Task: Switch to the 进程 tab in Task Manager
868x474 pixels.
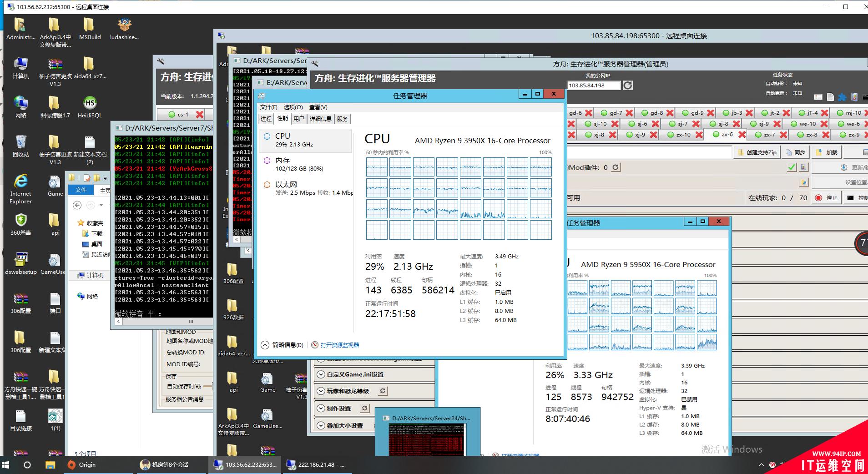Action: [266, 119]
